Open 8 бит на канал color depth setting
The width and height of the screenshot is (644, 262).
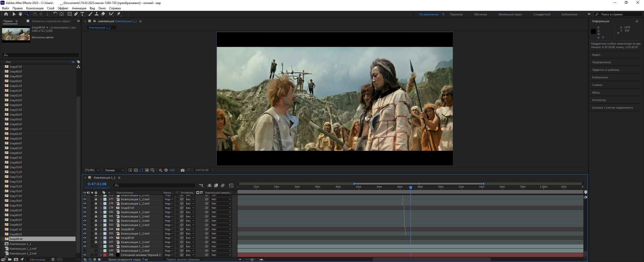pyautogui.click(x=37, y=259)
